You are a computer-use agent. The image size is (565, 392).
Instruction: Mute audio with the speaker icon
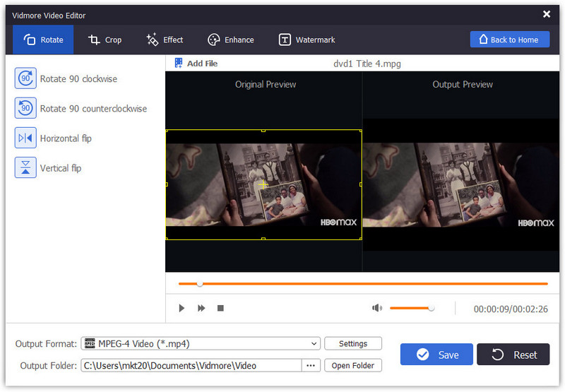[x=377, y=309]
